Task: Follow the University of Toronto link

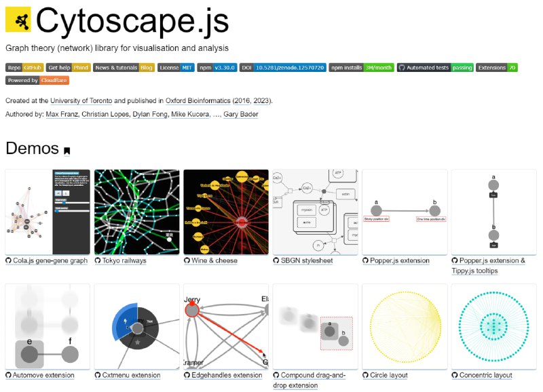Action: coord(81,100)
